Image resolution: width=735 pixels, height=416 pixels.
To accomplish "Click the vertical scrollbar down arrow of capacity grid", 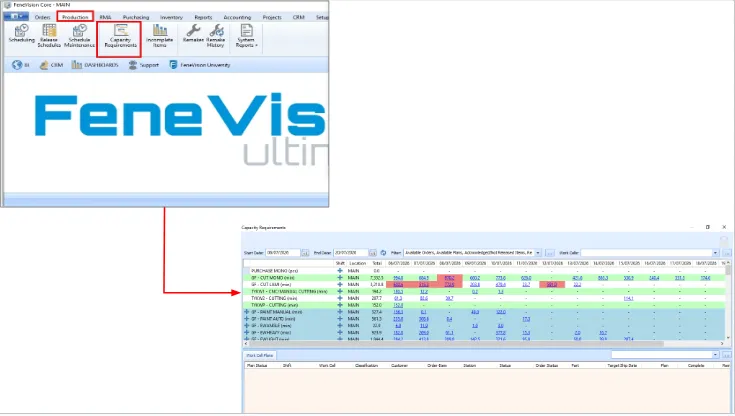I will (x=728, y=337).
